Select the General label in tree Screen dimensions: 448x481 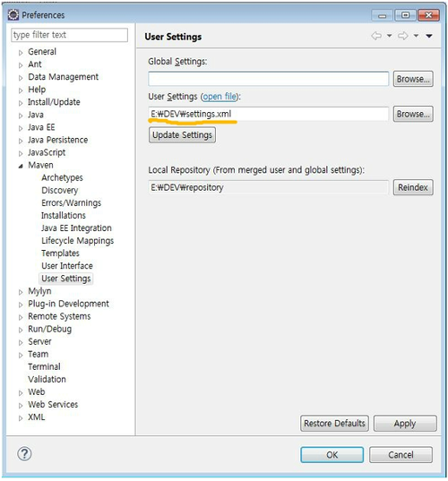42,52
